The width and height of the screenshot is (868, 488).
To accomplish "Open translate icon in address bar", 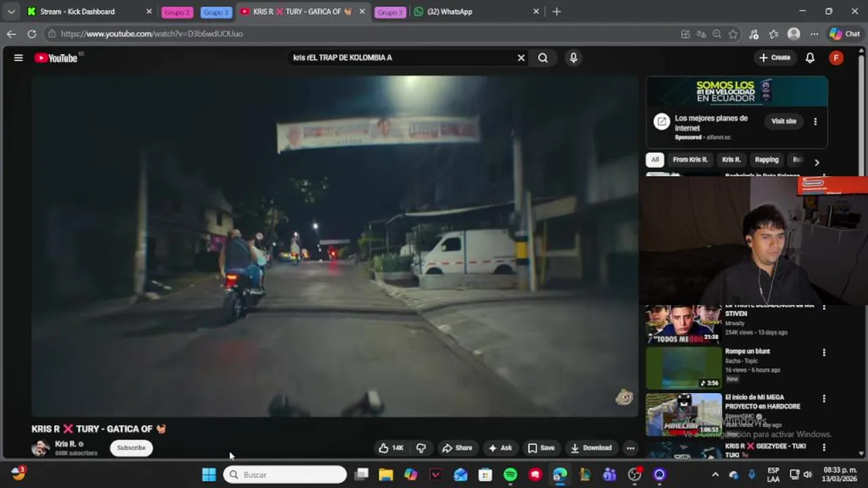I will coord(701,34).
